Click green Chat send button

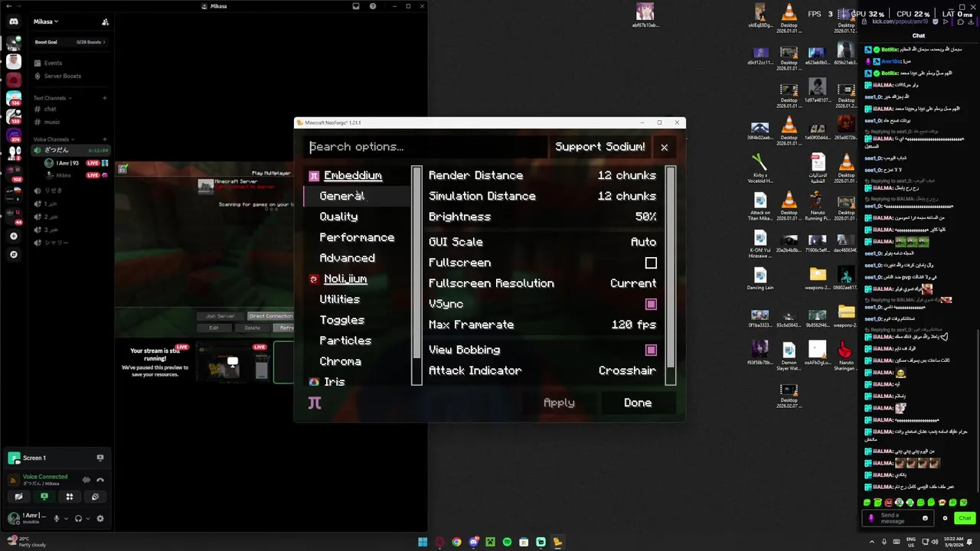tap(964, 518)
